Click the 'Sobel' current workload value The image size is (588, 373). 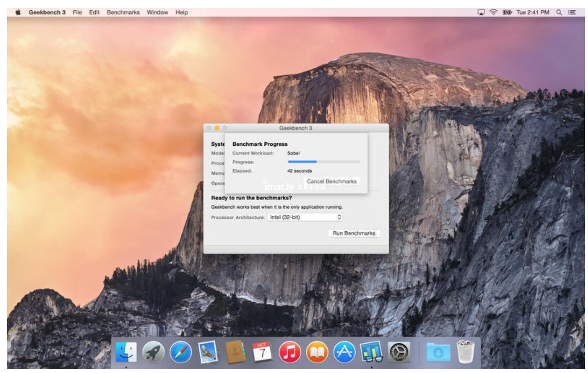pyautogui.click(x=293, y=153)
